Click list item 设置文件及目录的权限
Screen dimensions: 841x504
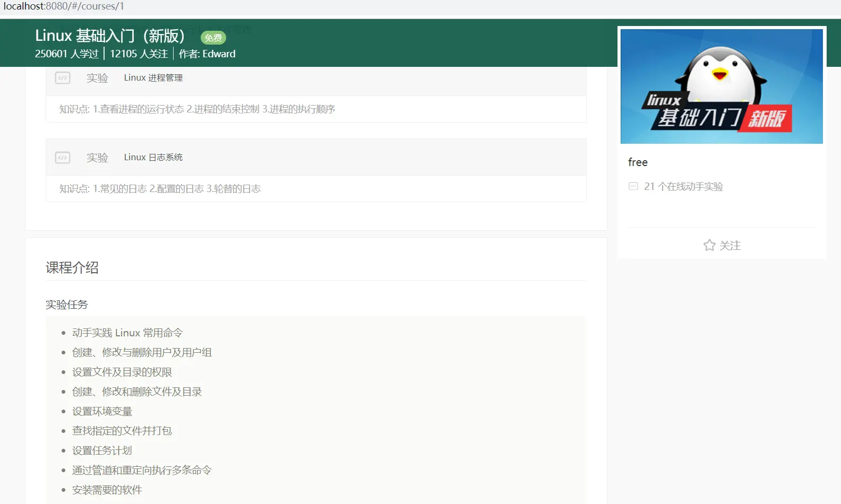tap(122, 372)
